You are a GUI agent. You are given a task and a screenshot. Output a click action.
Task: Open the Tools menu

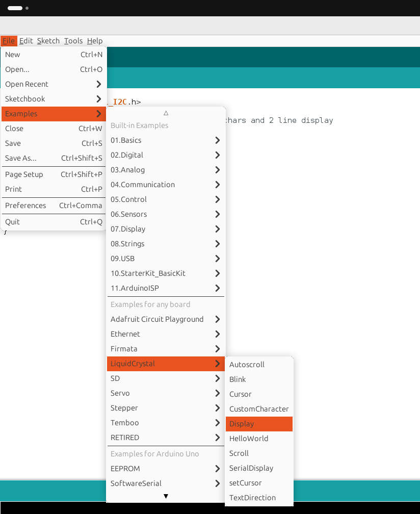pyautogui.click(x=73, y=41)
